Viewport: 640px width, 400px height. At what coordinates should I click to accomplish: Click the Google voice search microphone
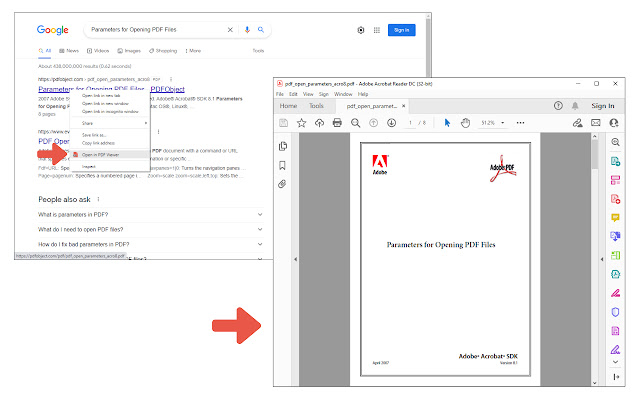tap(247, 30)
